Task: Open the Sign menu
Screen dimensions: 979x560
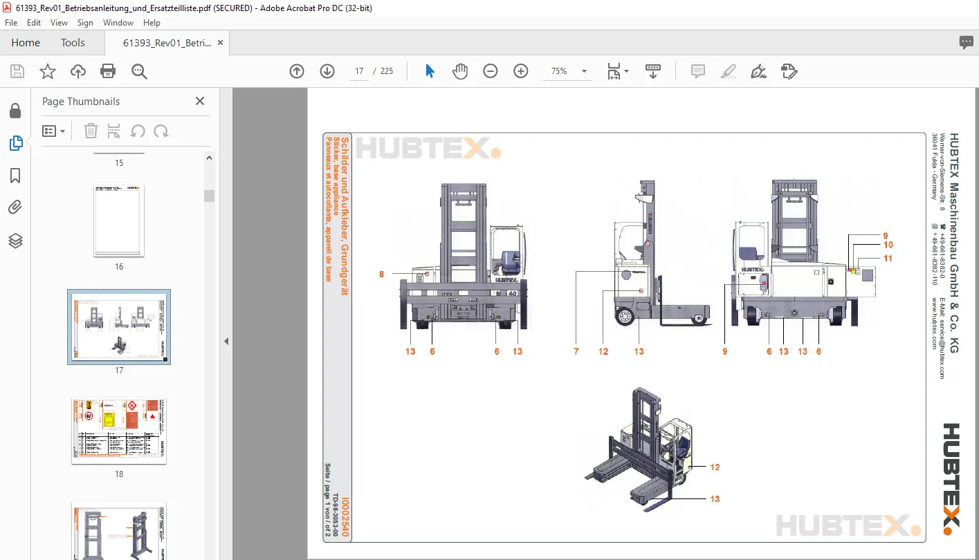Action: coord(85,23)
